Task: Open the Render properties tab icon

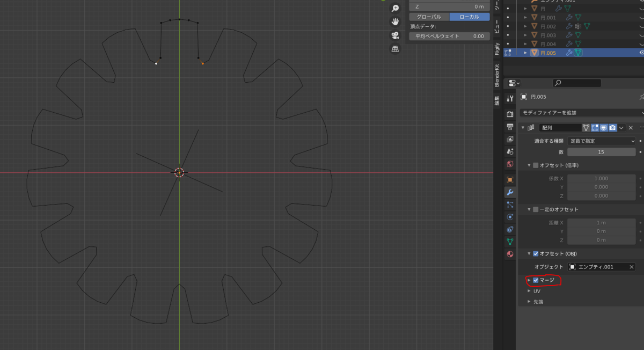Action: pos(510,114)
